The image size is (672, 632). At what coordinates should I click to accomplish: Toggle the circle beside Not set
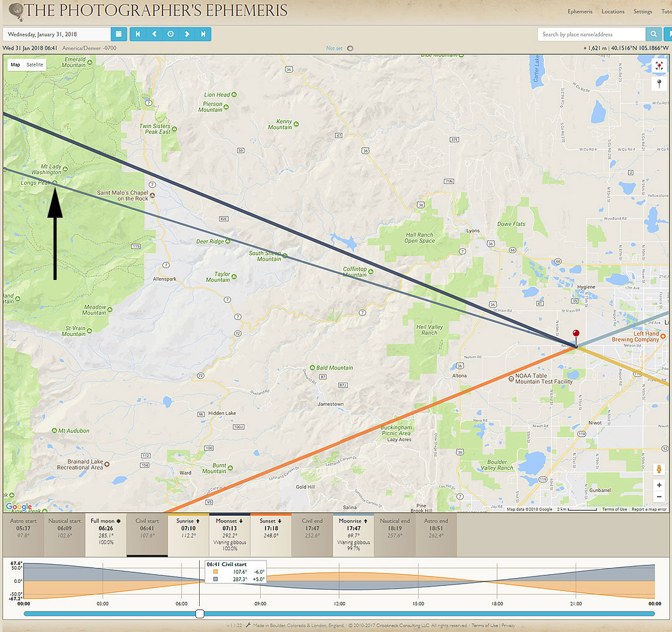(x=350, y=49)
